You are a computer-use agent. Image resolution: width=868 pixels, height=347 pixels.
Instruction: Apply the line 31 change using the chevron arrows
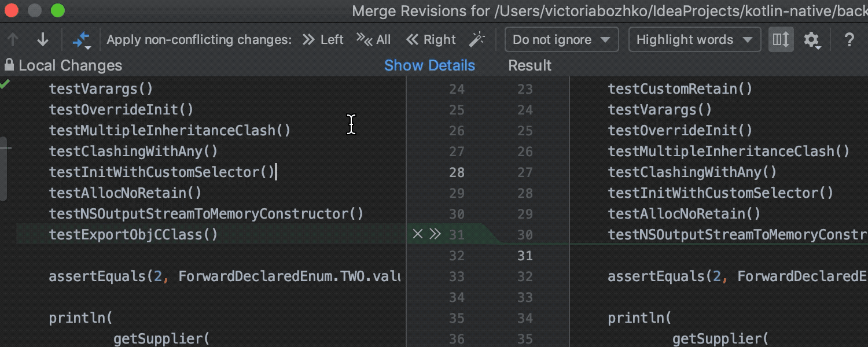pyautogui.click(x=433, y=234)
